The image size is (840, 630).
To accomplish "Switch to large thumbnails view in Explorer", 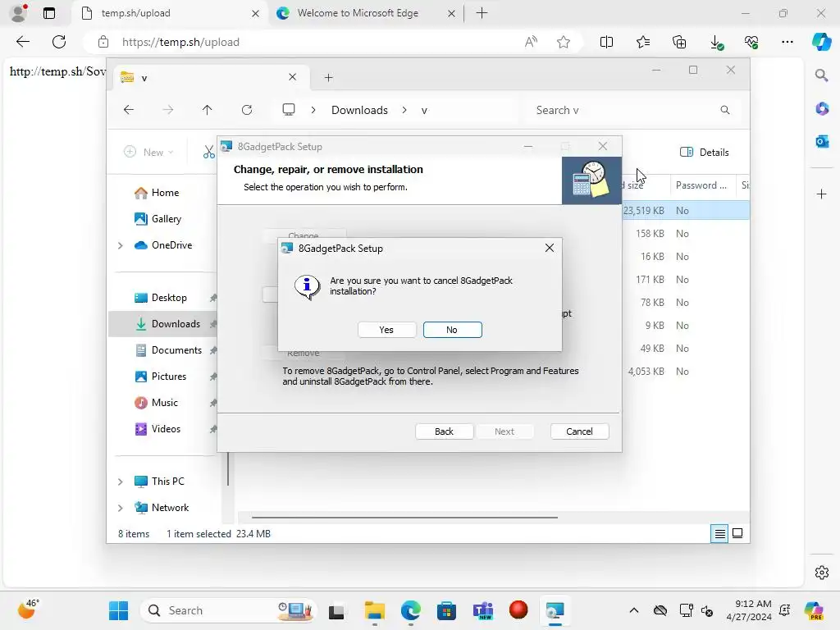I will coord(737,533).
